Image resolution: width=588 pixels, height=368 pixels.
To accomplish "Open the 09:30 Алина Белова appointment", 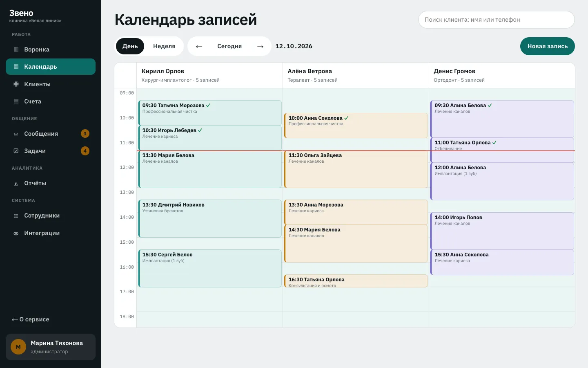I will 502,119.
